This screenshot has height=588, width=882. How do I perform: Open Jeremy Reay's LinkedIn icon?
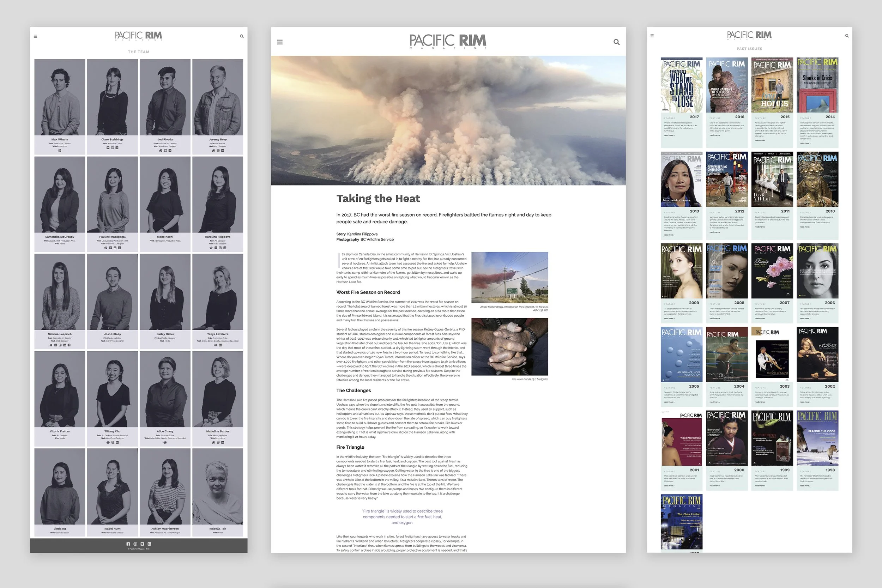pos(222,150)
